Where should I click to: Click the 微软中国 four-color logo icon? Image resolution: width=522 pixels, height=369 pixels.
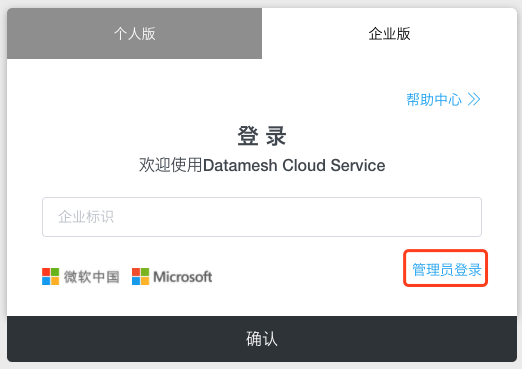pos(51,277)
